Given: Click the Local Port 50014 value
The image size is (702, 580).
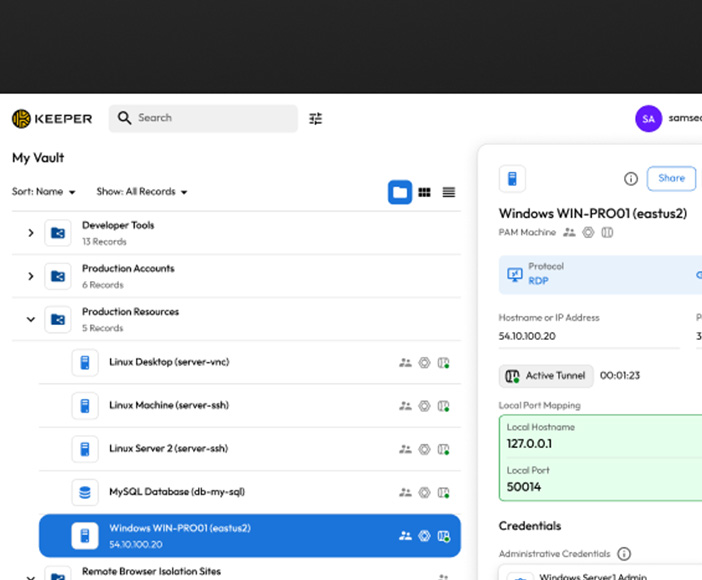Looking at the screenshot, I should pos(524,487).
